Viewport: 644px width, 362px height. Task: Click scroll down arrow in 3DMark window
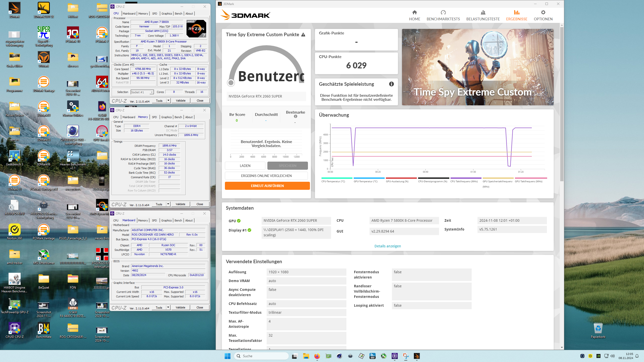pos(562,347)
